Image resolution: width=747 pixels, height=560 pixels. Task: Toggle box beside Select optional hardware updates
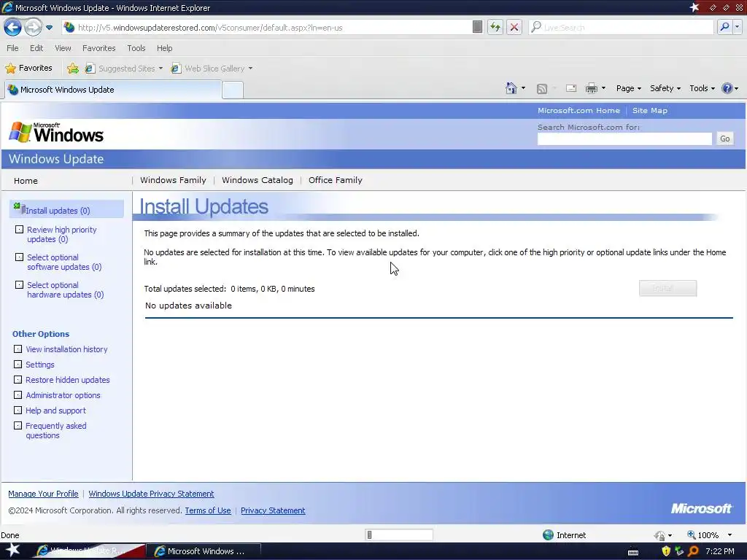click(x=19, y=285)
